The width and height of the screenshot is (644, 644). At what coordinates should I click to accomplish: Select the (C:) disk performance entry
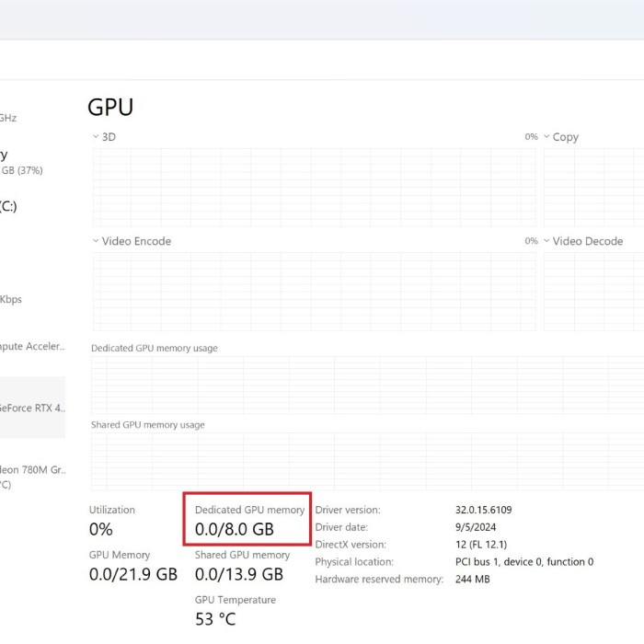coord(9,206)
